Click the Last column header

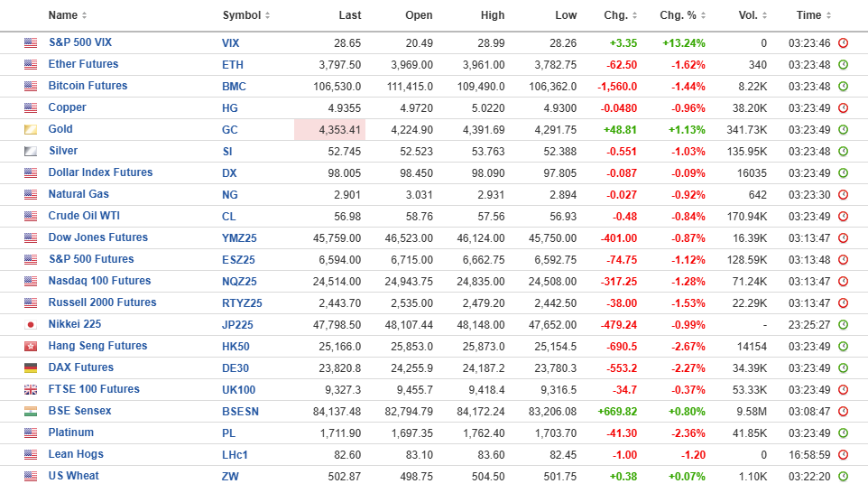point(350,15)
